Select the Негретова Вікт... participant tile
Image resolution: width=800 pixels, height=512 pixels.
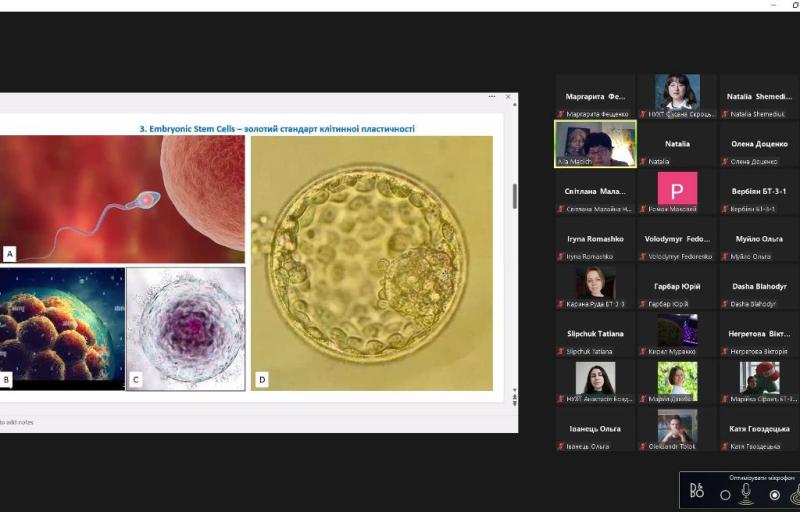tap(759, 334)
